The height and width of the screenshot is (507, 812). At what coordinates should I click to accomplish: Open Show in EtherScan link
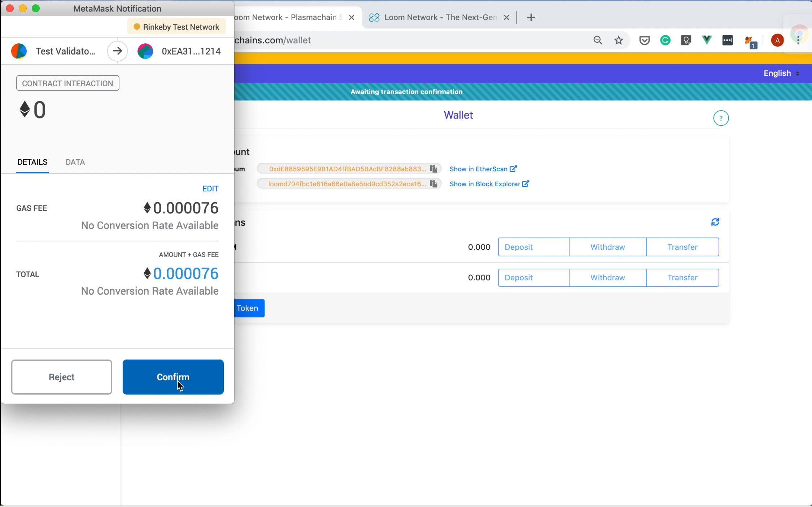[x=483, y=169]
